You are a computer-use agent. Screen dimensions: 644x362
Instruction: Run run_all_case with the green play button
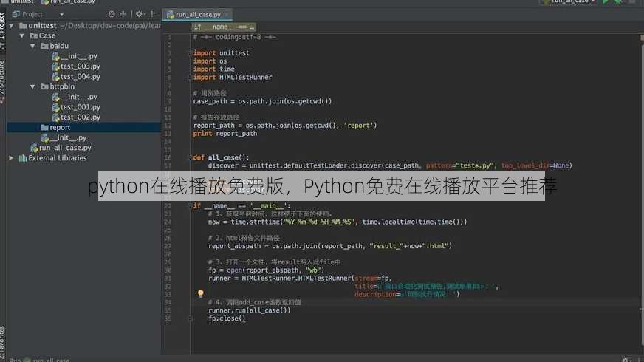pyautogui.click(x=605, y=1)
